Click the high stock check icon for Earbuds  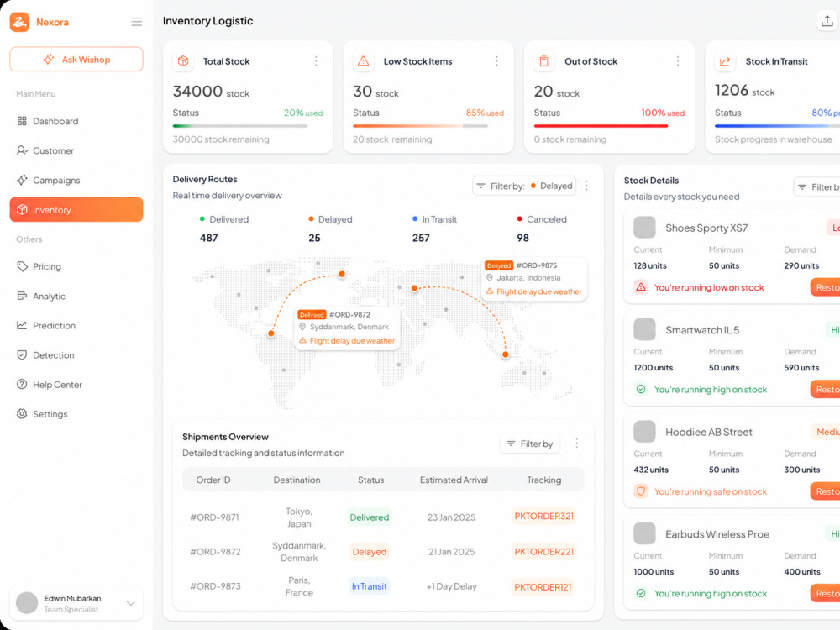point(641,593)
